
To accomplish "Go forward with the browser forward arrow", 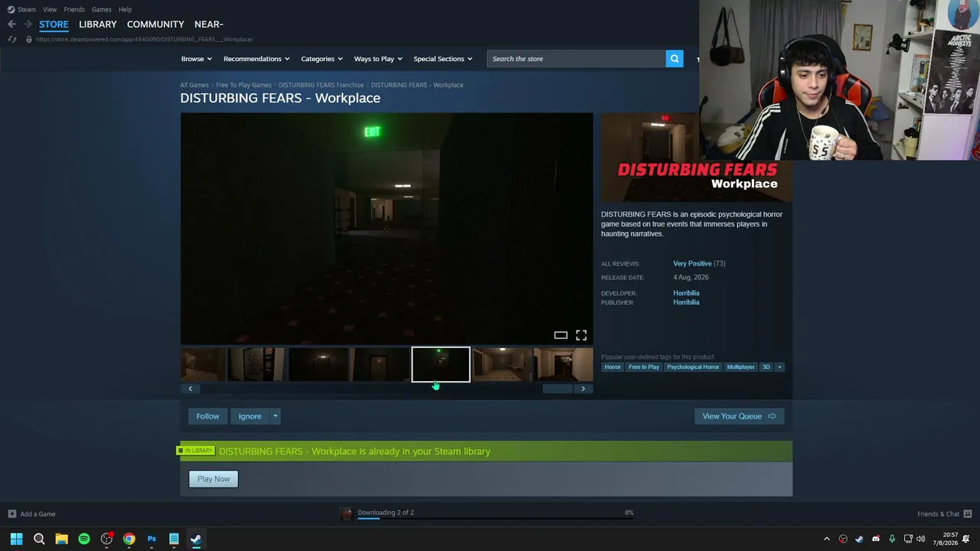I will click(x=28, y=24).
